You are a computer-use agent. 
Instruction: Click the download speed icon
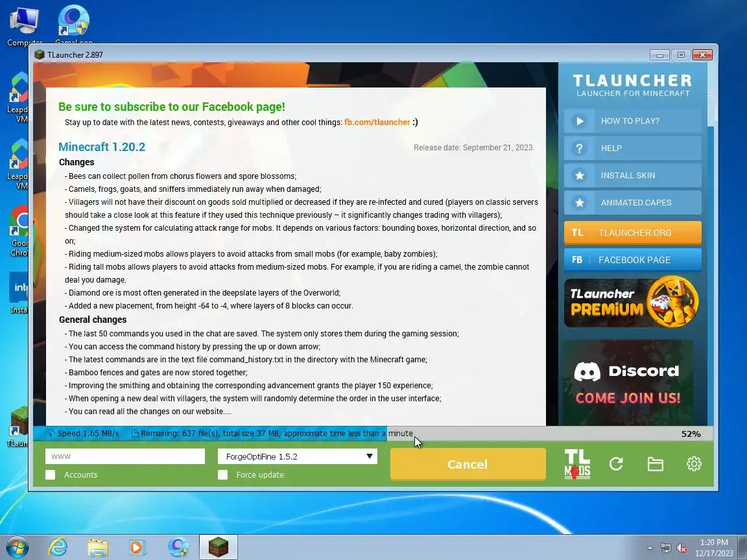[x=50, y=434]
